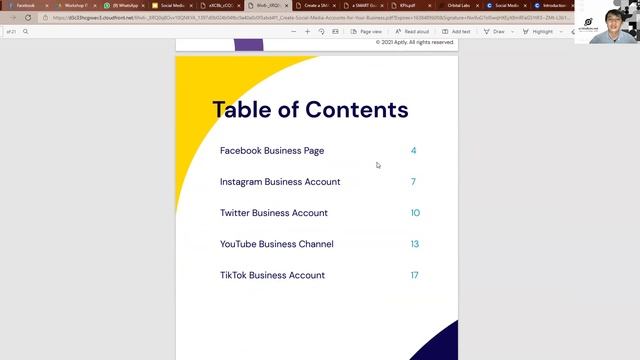Screen dimensions: 640x360
Task: Go to Twitter Business Account section
Action: coord(273,213)
